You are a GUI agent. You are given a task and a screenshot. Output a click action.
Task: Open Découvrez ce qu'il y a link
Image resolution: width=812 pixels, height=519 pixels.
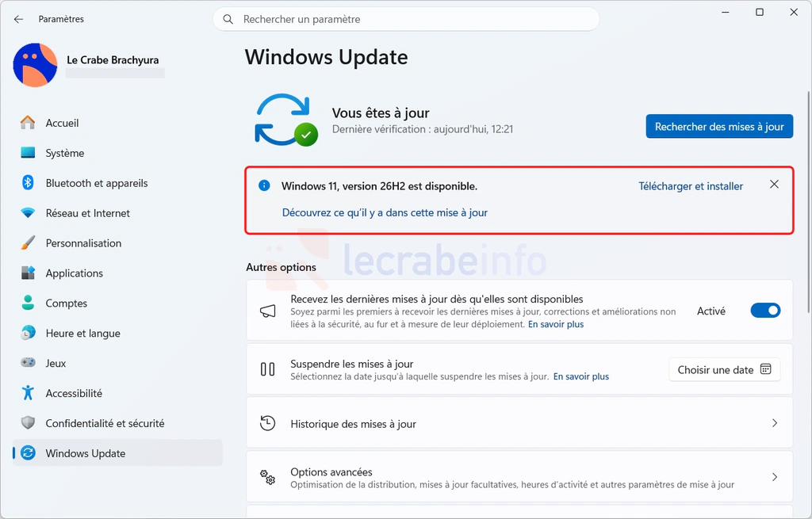tap(385, 212)
